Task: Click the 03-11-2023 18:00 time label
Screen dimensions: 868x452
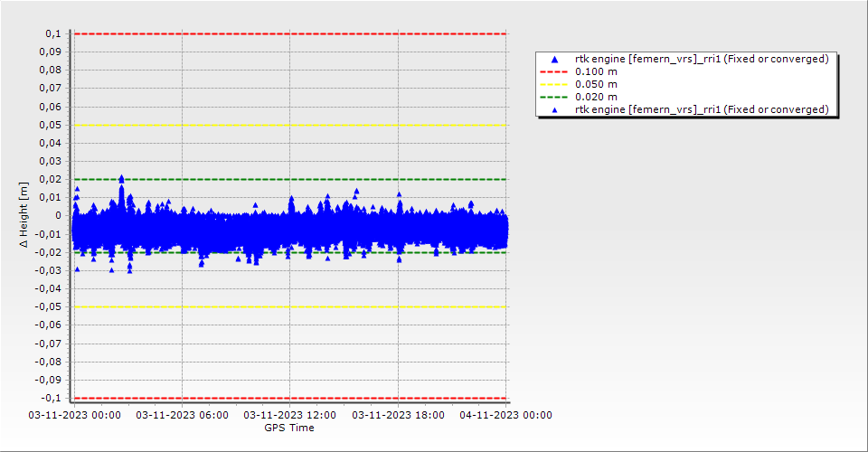Action: pos(398,415)
